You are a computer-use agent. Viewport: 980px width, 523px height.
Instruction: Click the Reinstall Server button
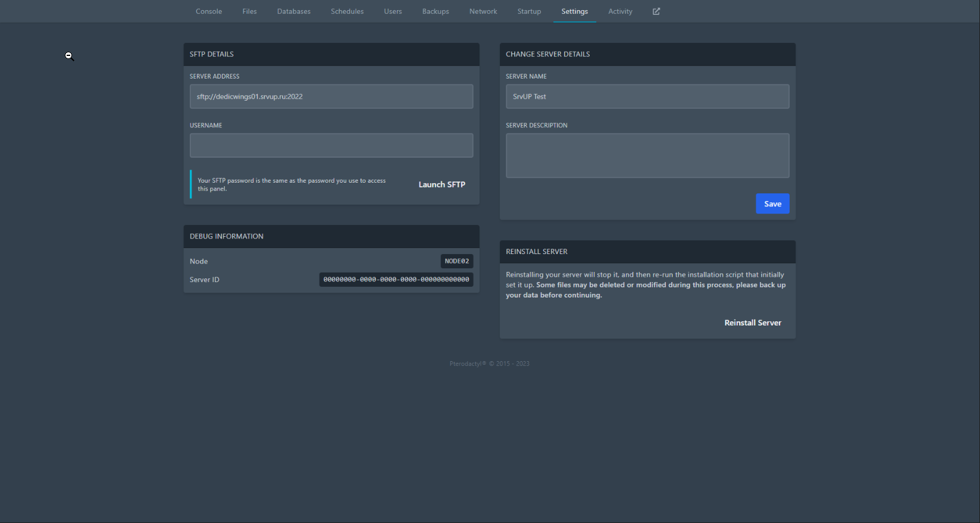[x=753, y=322]
